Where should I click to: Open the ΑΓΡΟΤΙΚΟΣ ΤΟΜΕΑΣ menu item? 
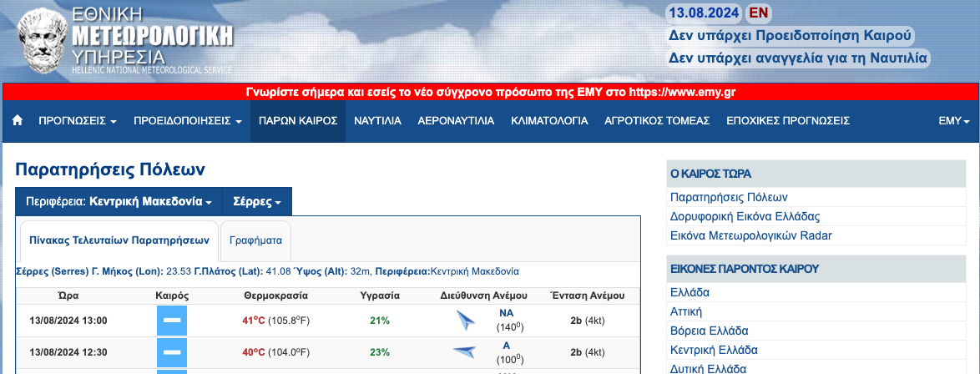pos(657,121)
